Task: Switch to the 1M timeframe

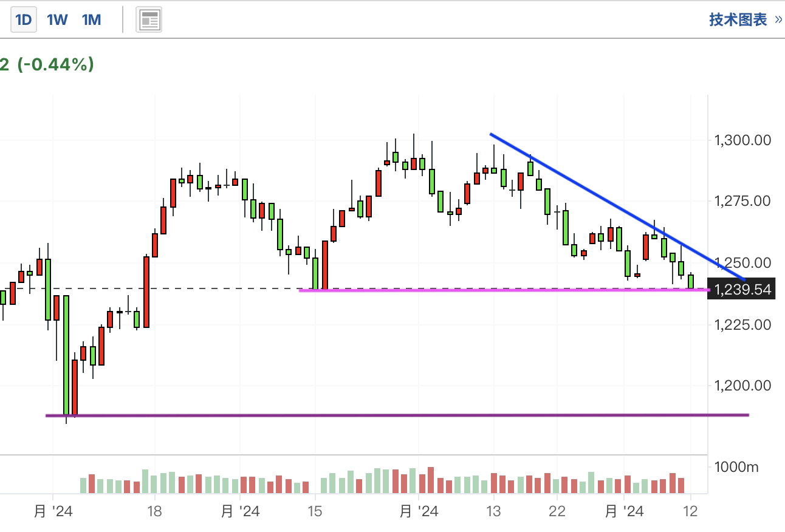Action: [x=91, y=20]
